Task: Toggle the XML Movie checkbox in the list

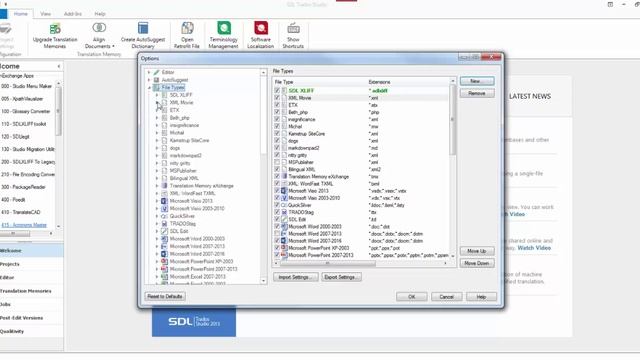Action: coord(277,98)
